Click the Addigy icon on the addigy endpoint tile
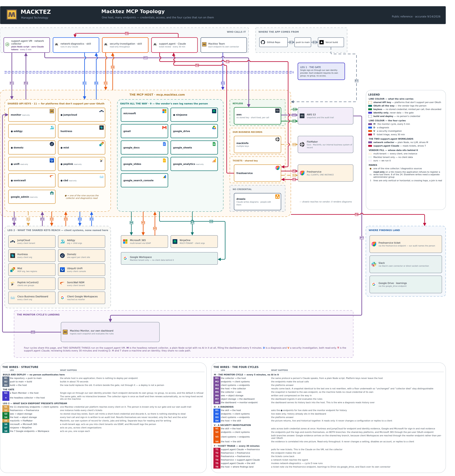Image resolution: width=455 pixels, height=476 pixels. [52, 128]
